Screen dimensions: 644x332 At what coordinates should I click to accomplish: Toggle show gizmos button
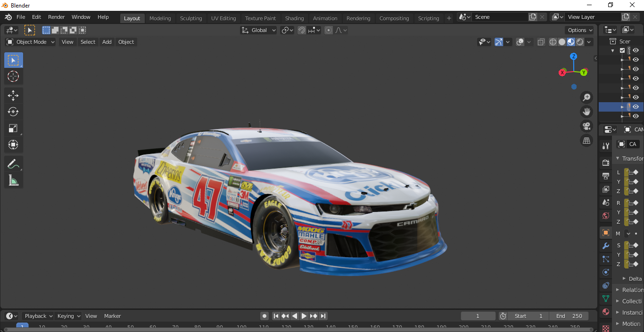click(x=499, y=42)
